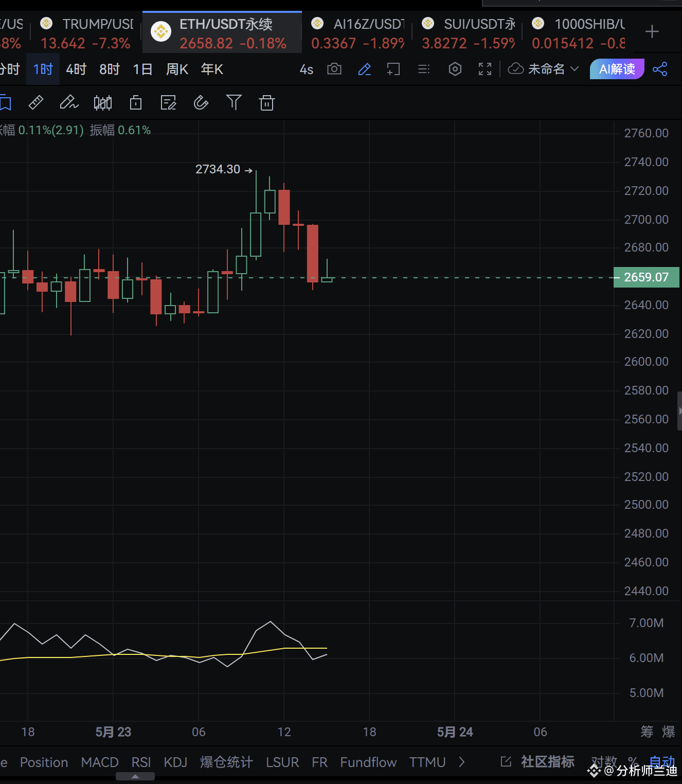Share the chart with share icon
The width and height of the screenshot is (682, 784).
pyautogui.click(x=660, y=69)
